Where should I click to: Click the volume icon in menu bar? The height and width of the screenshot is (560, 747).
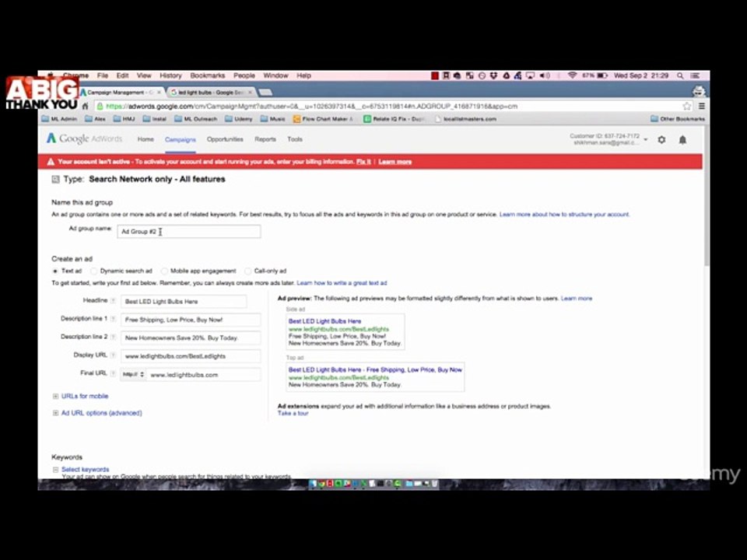point(545,75)
